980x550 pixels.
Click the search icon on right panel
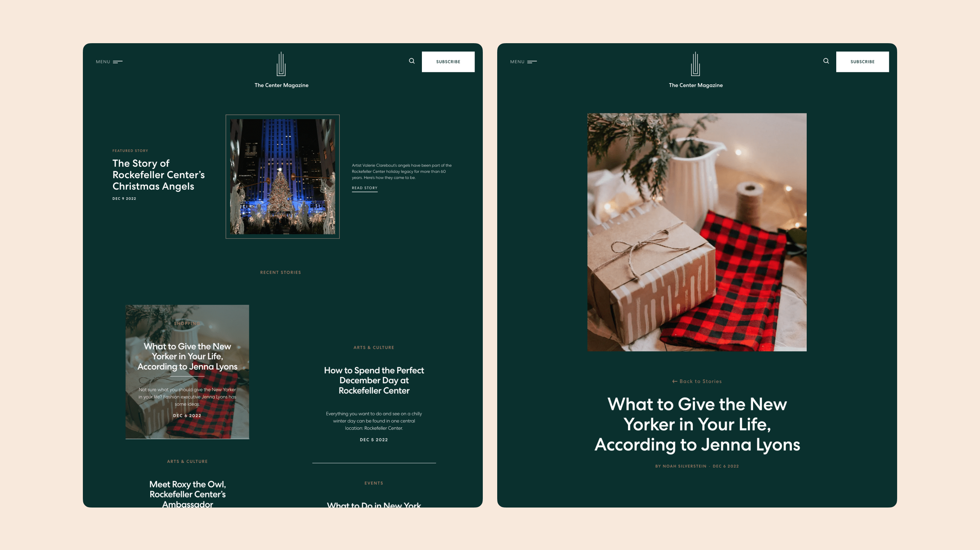pos(827,61)
